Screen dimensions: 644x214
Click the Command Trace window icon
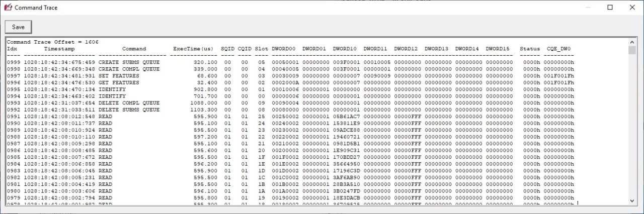8,8
